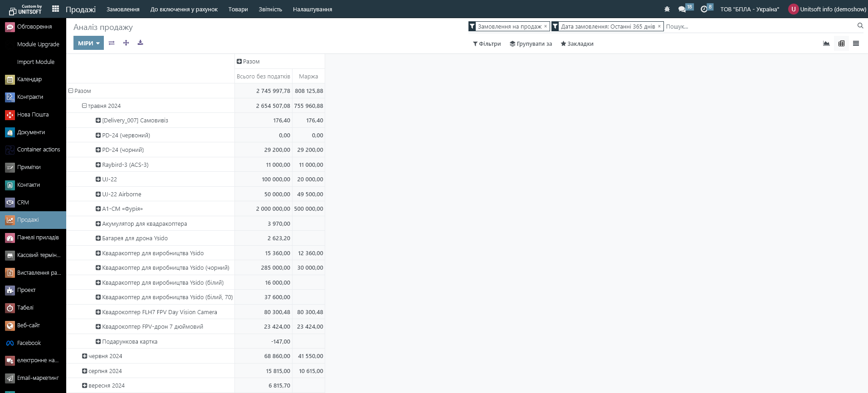Open CRM in the sidebar

(23, 203)
